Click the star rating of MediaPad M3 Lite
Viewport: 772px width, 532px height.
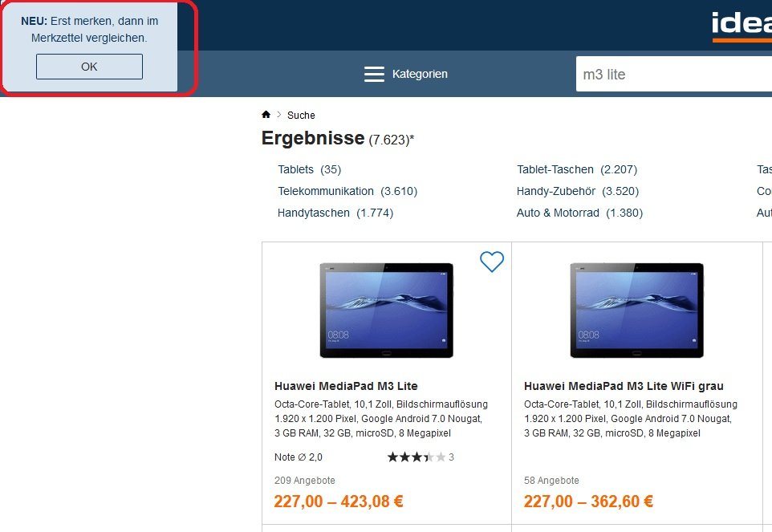pos(416,457)
